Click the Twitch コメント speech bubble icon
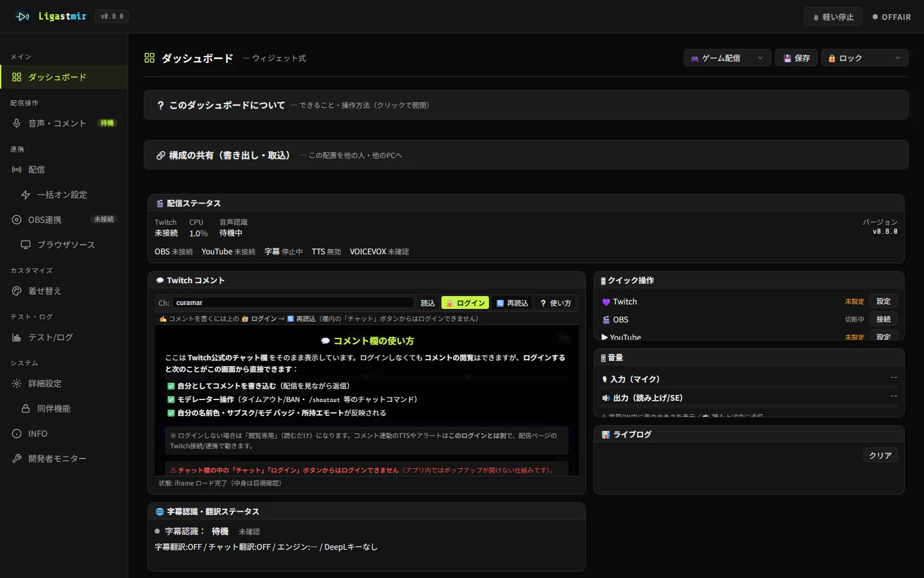 (160, 281)
